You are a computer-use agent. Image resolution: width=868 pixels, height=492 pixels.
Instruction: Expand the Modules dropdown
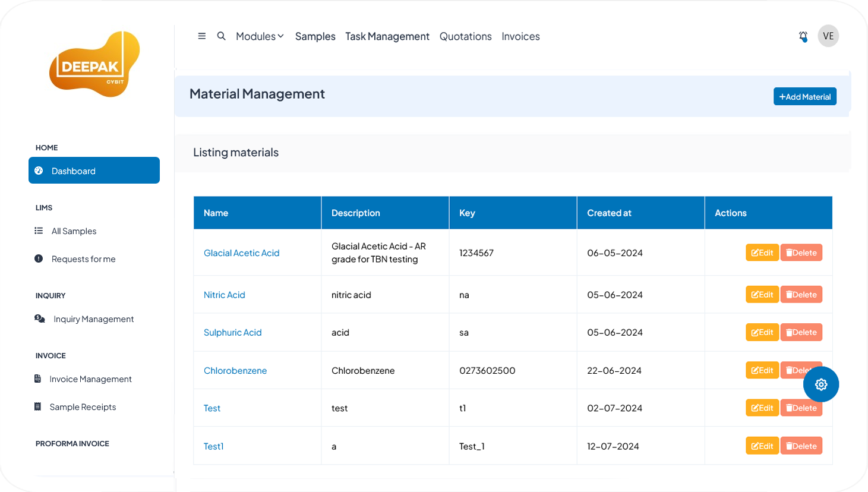[260, 36]
